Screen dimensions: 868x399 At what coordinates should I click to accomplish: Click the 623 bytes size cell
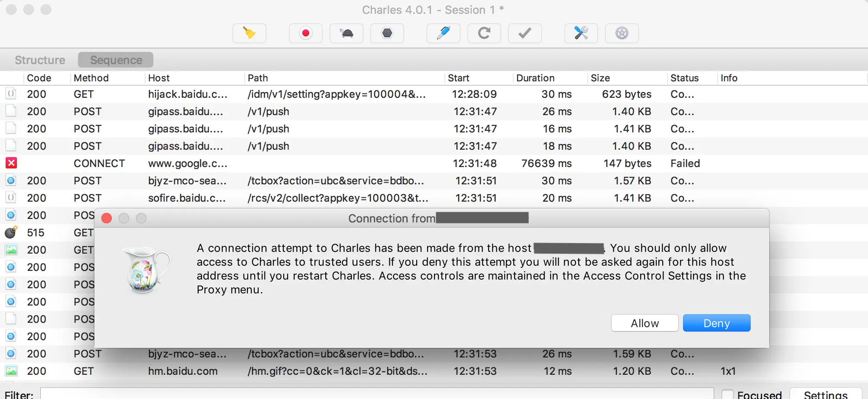[626, 94]
